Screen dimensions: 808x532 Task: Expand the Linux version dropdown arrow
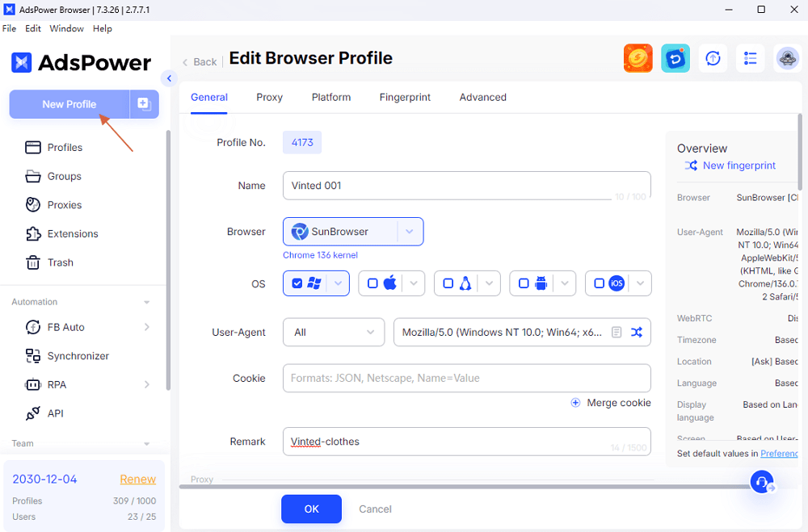(489, 283)
